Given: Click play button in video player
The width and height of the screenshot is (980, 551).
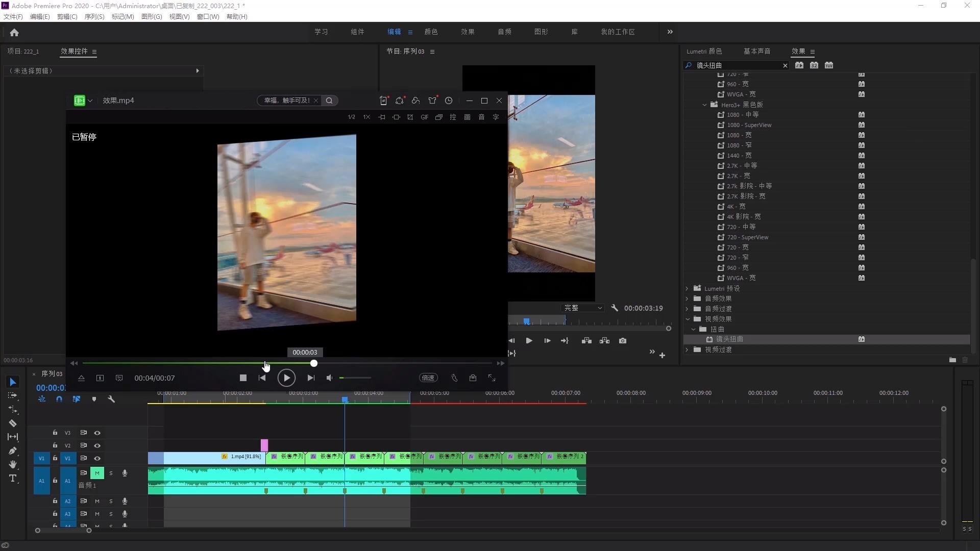Looking at the screenshot, I should tap(286, 378).
